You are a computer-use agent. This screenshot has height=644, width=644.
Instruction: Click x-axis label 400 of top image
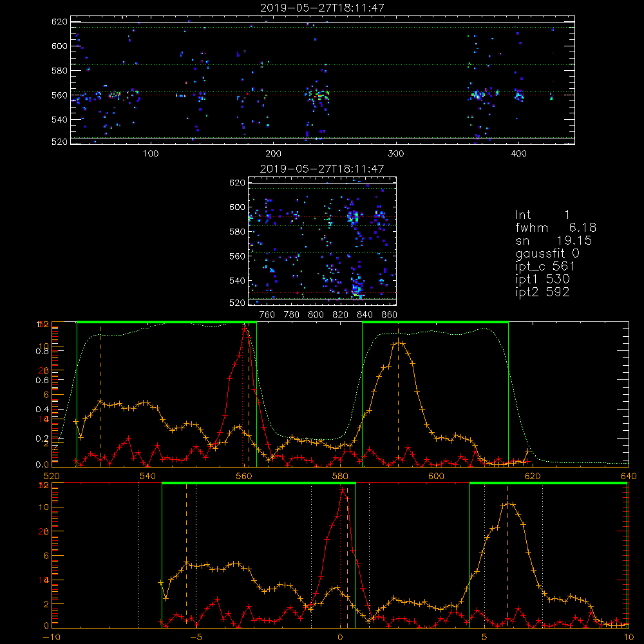tap(518, 154)
